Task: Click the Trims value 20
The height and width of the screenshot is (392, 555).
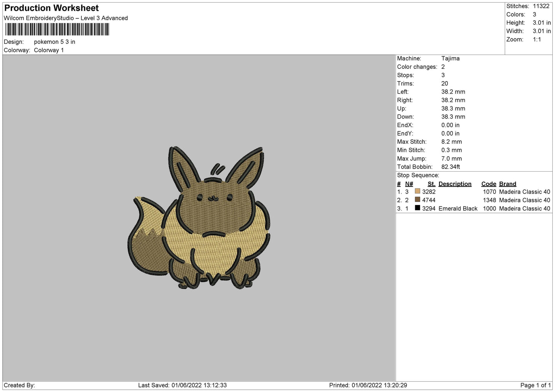Action: [x=445, y=84]
